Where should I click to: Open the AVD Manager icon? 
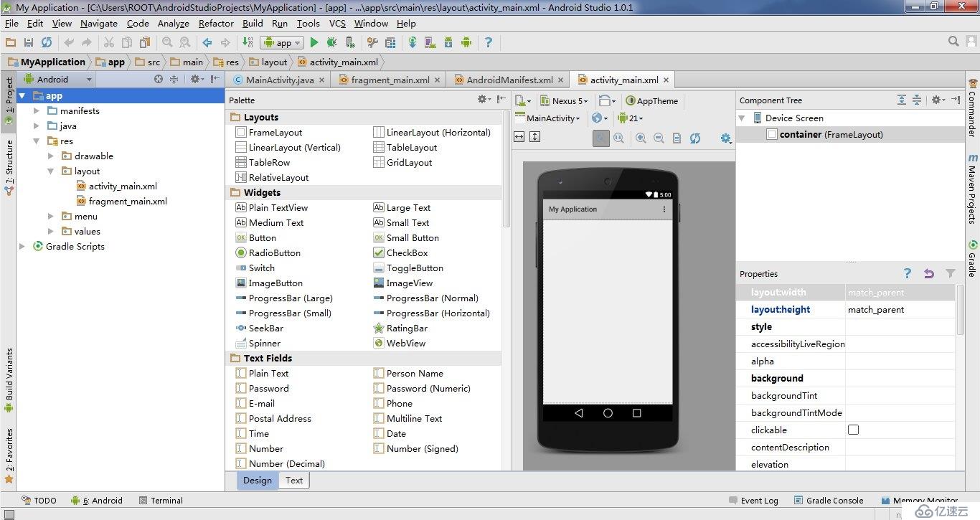tap(430, 43)
